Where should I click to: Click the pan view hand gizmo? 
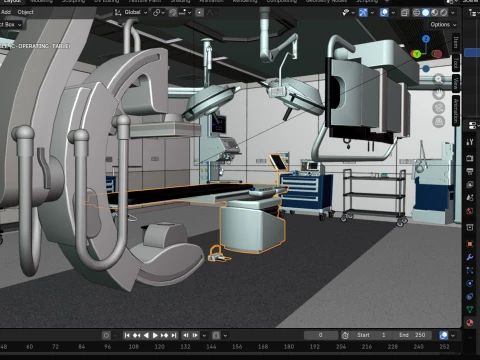(x=439, y=94)
